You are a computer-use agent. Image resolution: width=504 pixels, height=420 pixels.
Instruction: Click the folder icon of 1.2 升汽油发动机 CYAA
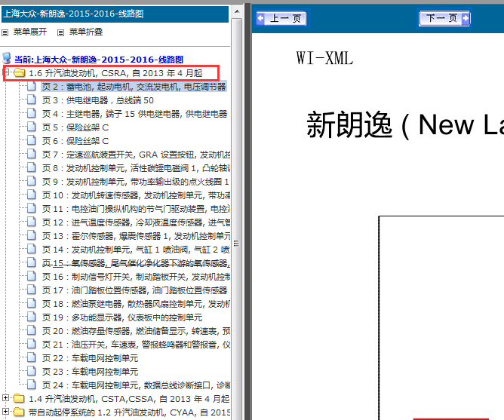(x=20, y=412)
